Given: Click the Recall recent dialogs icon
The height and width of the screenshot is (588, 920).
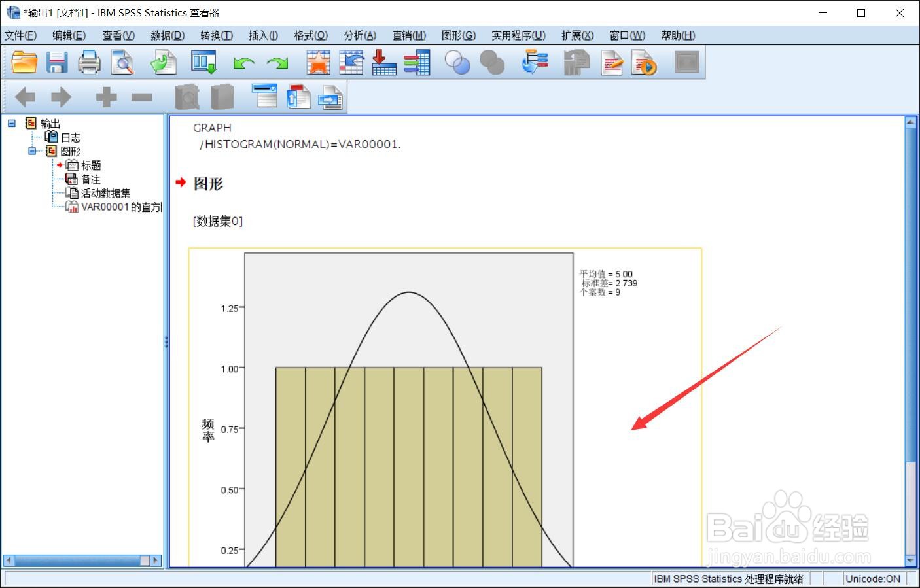Looking at the screenshot, I should point(203,63).
